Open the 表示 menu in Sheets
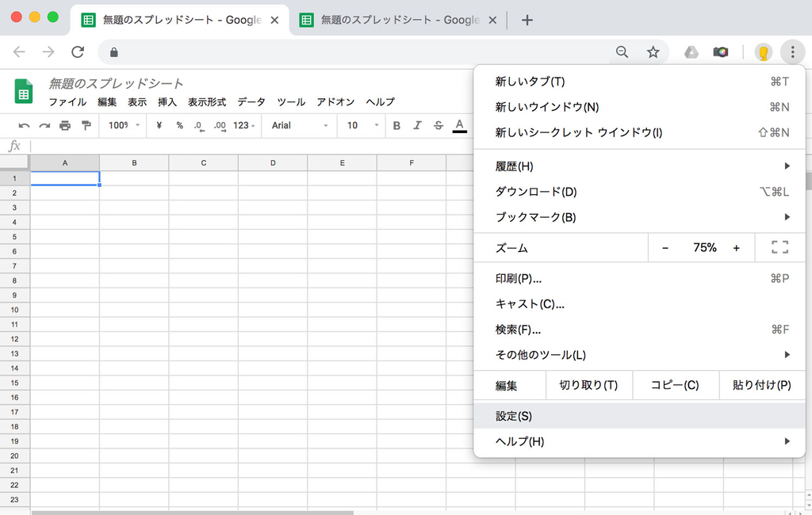The height and width of the screenshot is (515, 812). tap(137, 102)
